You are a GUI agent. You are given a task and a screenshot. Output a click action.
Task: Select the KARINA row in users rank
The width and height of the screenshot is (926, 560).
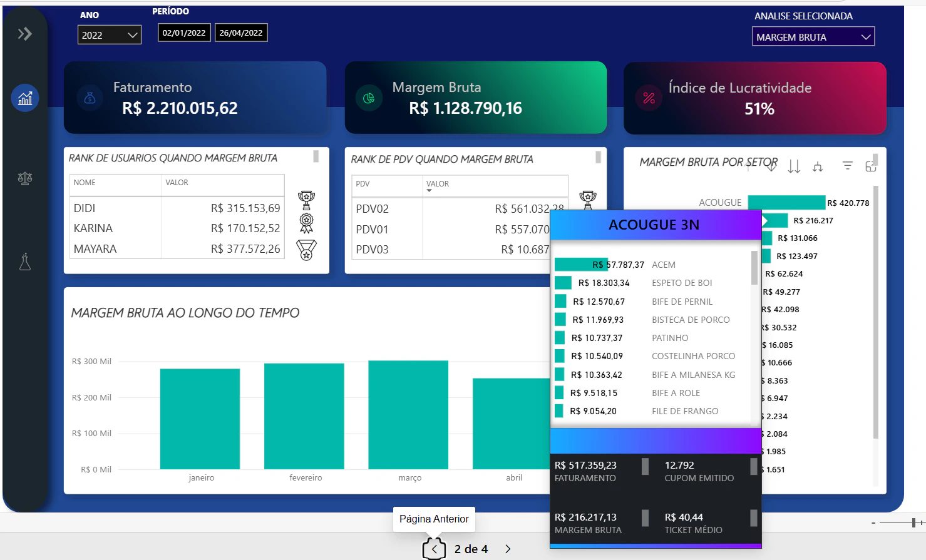(177, 228)
